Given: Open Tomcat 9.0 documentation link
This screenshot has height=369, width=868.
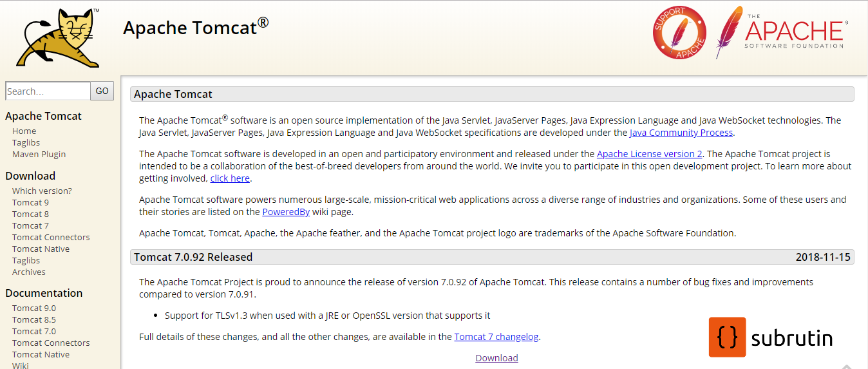Looking at the screenshot, I should pos(34,308).
